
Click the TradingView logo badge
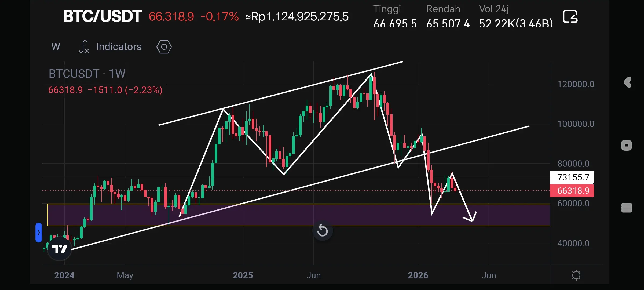pyautogui.click(x=59, y=249)
